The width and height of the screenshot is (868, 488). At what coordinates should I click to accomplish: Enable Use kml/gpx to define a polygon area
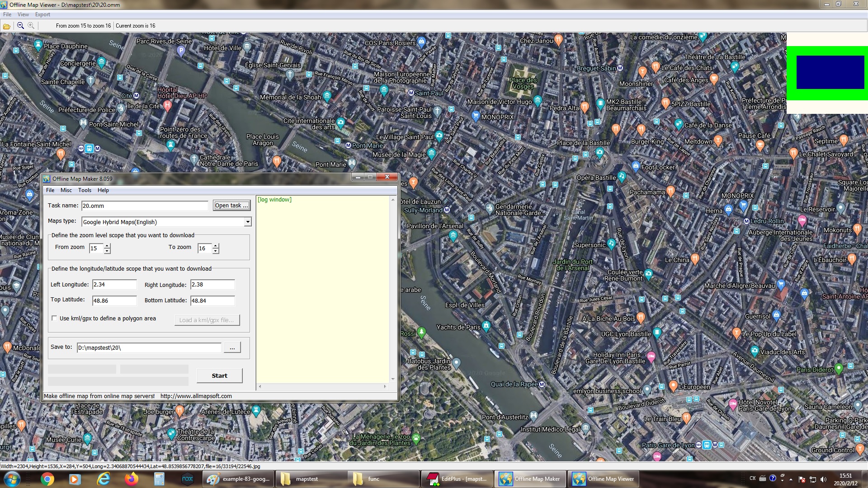point(54,318)
